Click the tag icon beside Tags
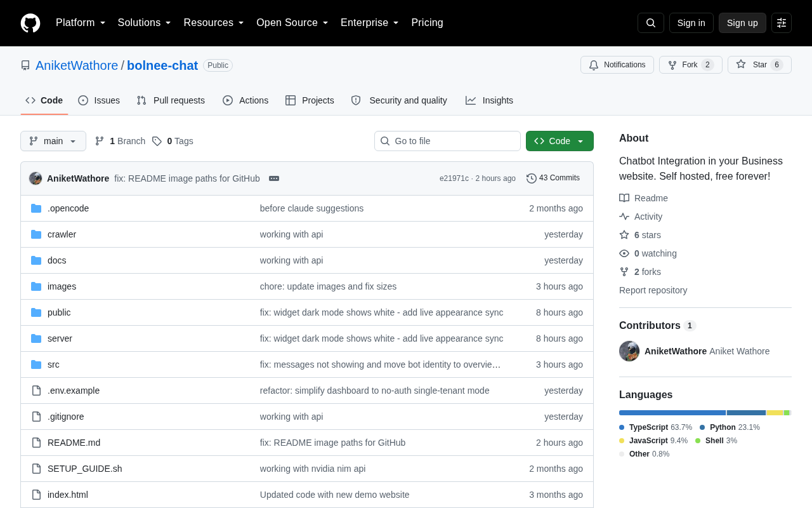This screenshot has width=812, height=508. click(x=157, y=141)
